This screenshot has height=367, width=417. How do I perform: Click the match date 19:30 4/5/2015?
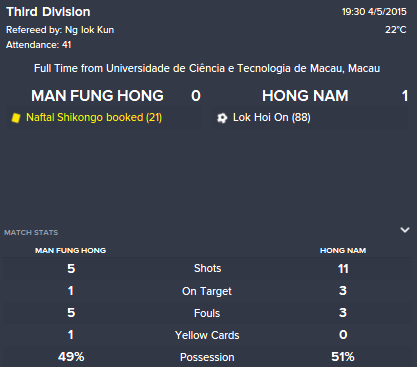tap(374, 12)
